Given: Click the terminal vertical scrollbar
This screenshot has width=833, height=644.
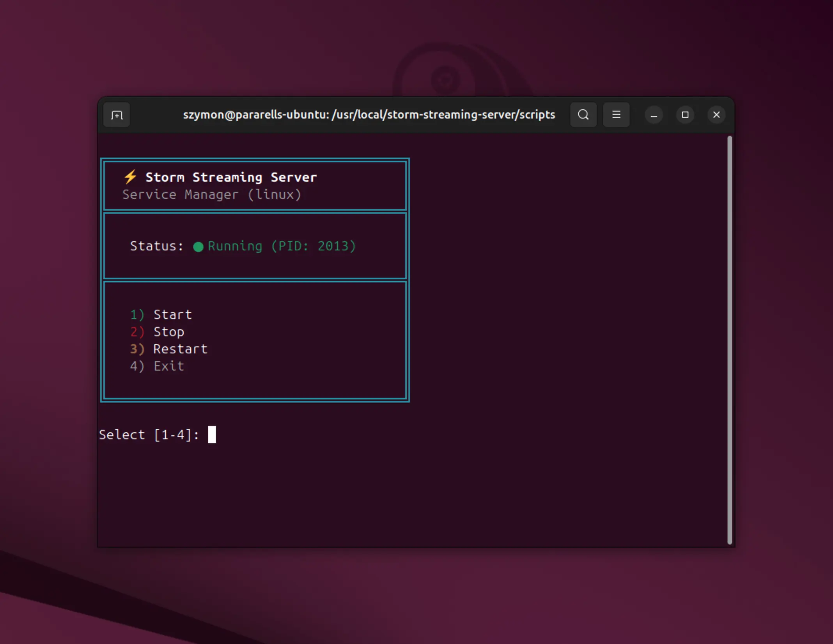Looking at the screenshot, I should (729, 339).
